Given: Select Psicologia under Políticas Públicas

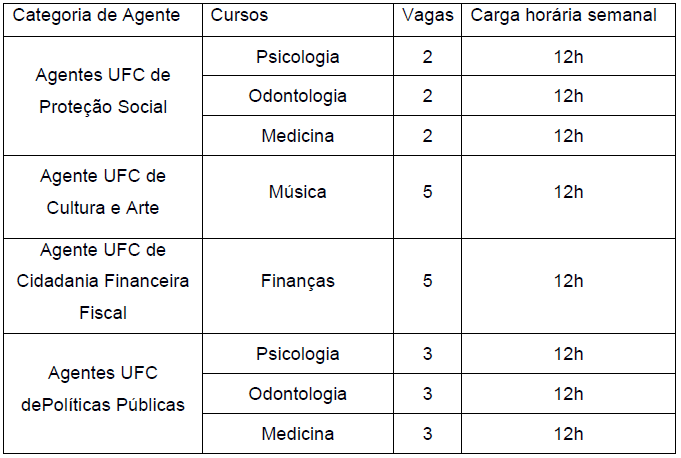Looking at the screenshot, I should [298, 354].
